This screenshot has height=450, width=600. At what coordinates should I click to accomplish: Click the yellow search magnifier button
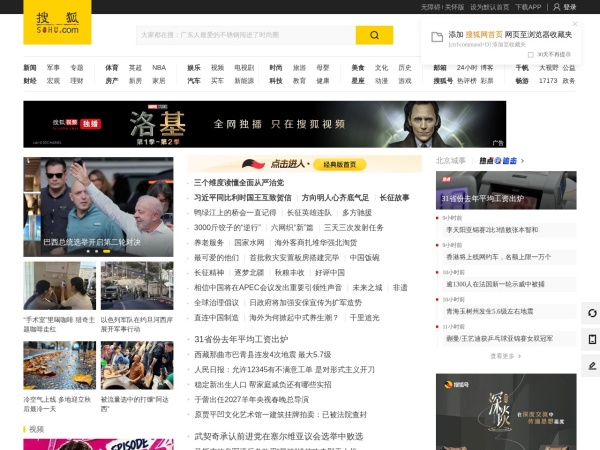coord(374,35)
